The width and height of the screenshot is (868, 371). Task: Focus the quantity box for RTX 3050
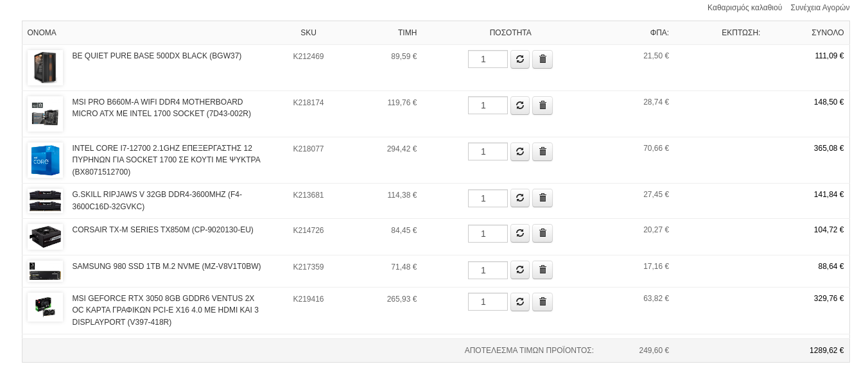click(x=488, y=302)
